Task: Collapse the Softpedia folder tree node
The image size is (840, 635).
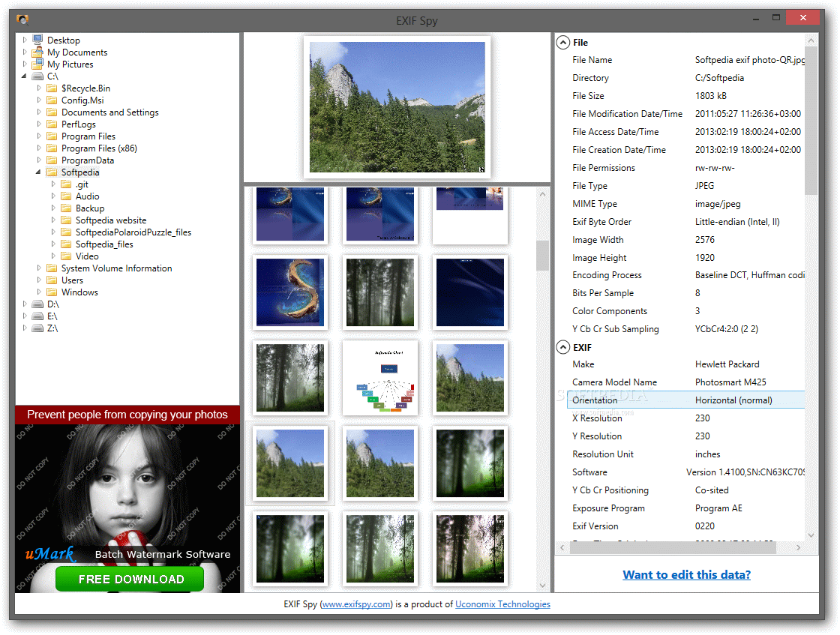Action: click(x=38, y=172)
